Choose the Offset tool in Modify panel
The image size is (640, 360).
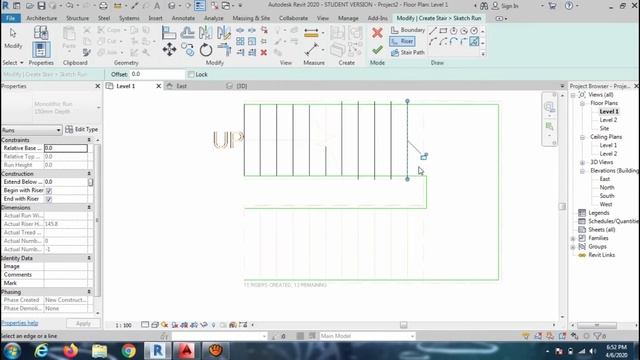[x=187, y=33]
